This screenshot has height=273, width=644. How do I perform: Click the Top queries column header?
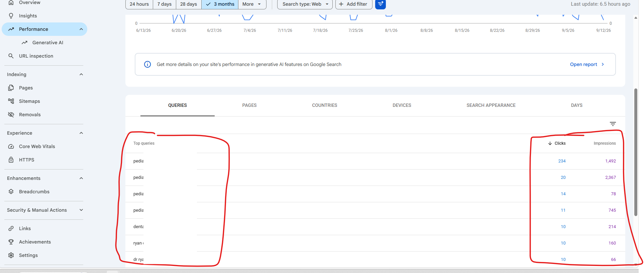[x=144, y=143]
